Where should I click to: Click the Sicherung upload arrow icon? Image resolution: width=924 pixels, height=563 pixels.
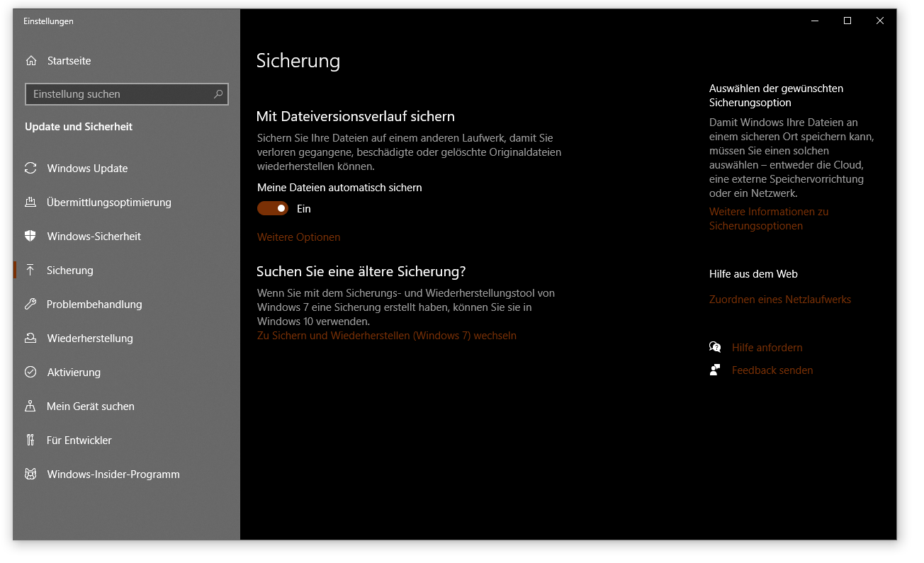(30, 271)
